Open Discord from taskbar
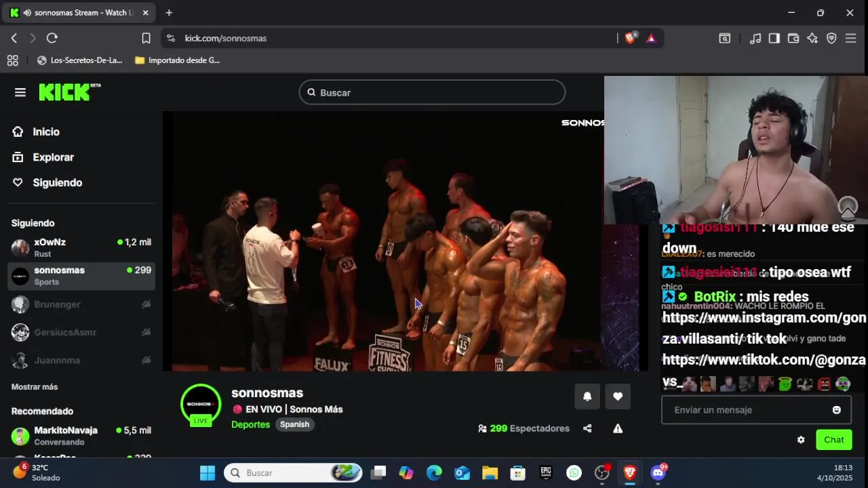This screenshot has width=868, height=488. [658, 472]
